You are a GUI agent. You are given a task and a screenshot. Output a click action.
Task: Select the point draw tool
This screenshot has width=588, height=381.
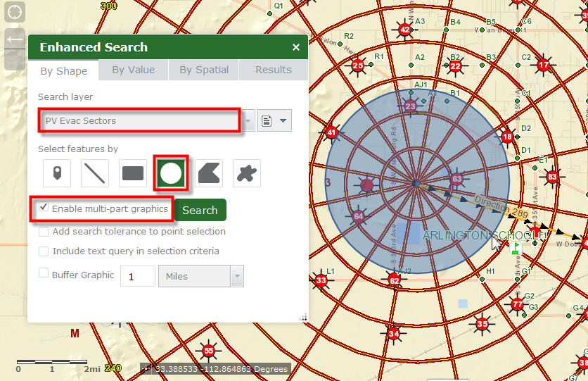click(x=57, y=173)
